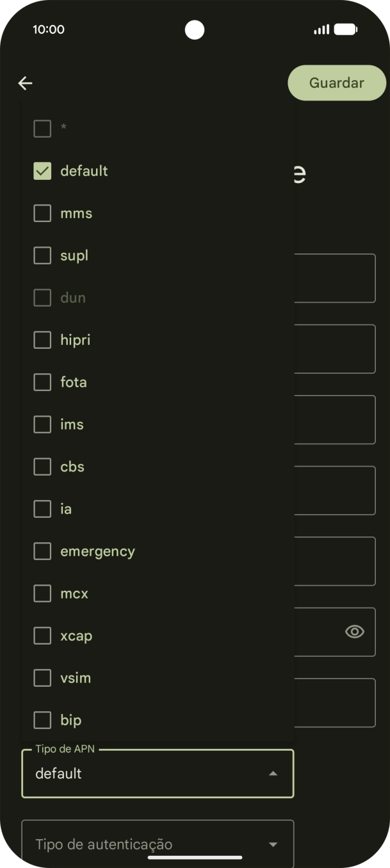Check the xcap checkbox
The height and width of the screenshot is (868, 390).
pyautogui.click(x=42, y=636)
